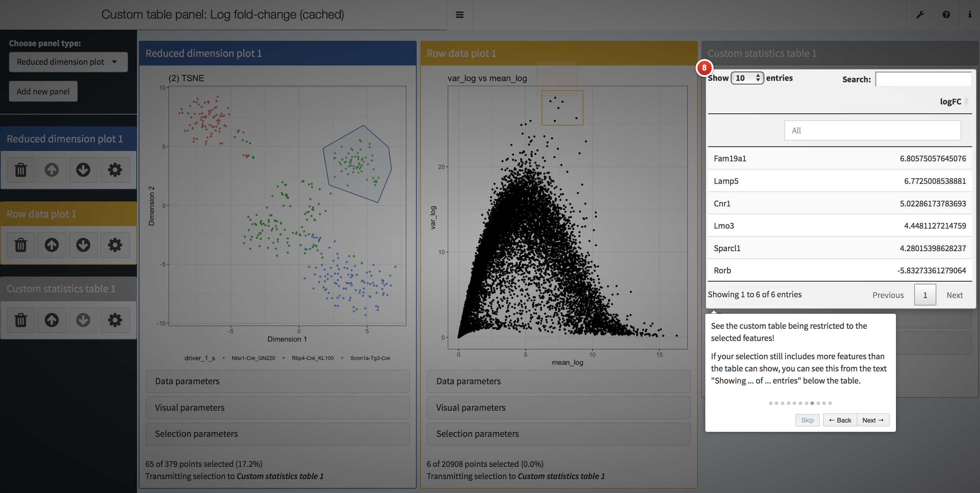Screen dimensions: 980x493
Task: Go Back in the tour popup
Action: pyautogui.click(x=840, y=420)
